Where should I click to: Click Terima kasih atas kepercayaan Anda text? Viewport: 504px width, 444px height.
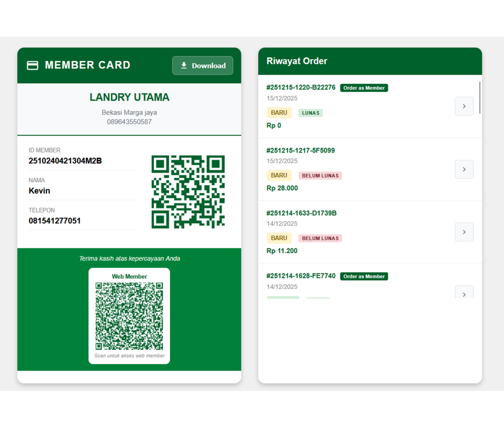tap(129, 259)
